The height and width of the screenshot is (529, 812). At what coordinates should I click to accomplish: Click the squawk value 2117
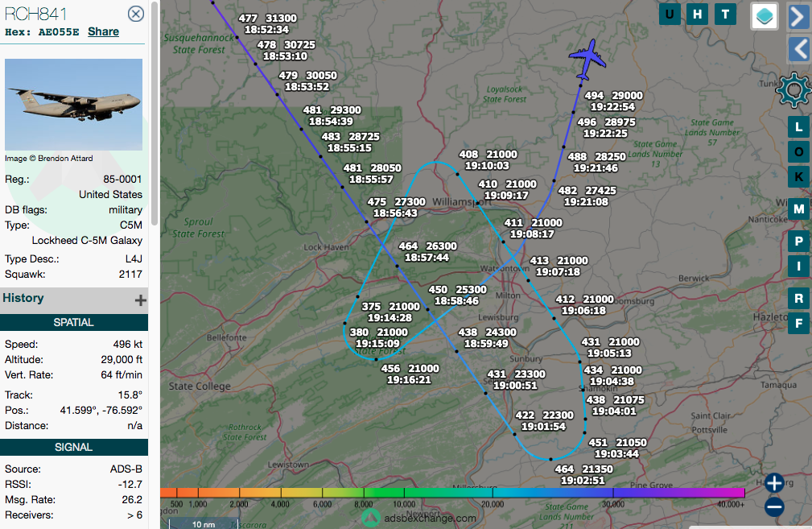click(130, 274)
